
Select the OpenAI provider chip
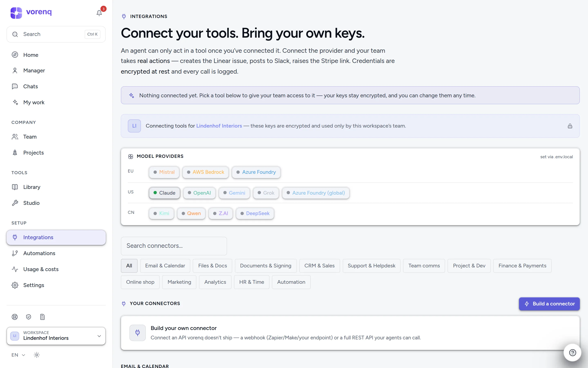click(x=199, y=193)
